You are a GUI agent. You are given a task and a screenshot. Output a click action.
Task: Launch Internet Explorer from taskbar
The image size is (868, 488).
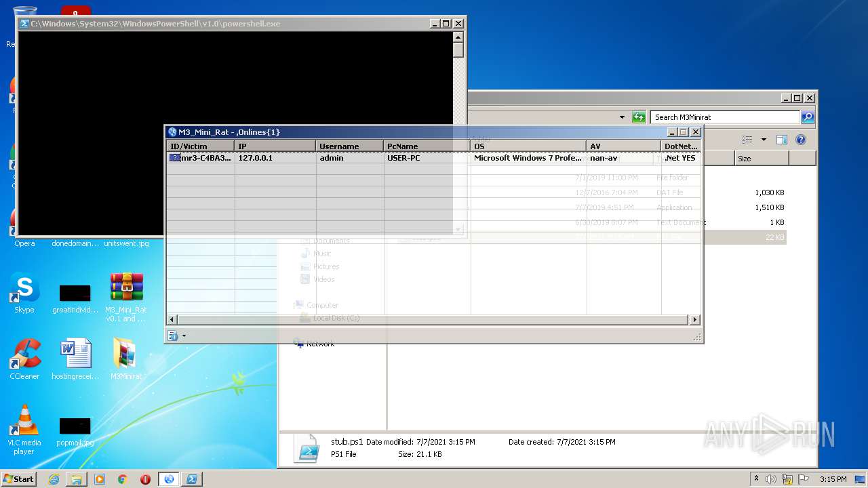point(54,479)
